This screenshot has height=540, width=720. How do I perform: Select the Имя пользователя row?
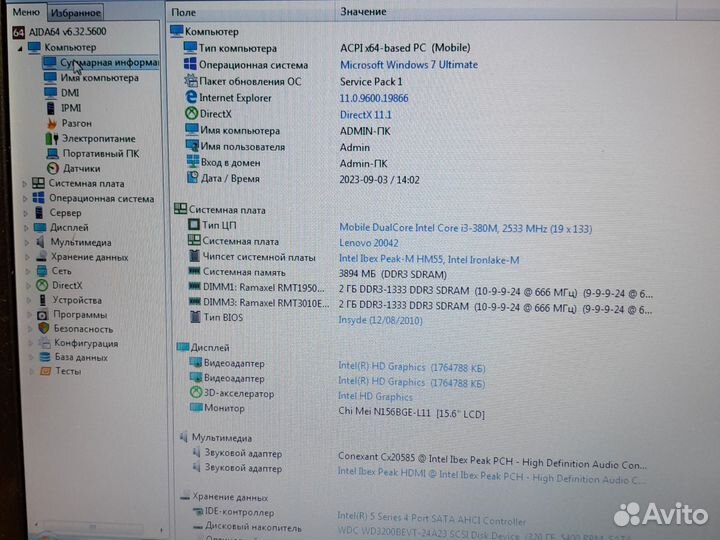coord(278,147)
